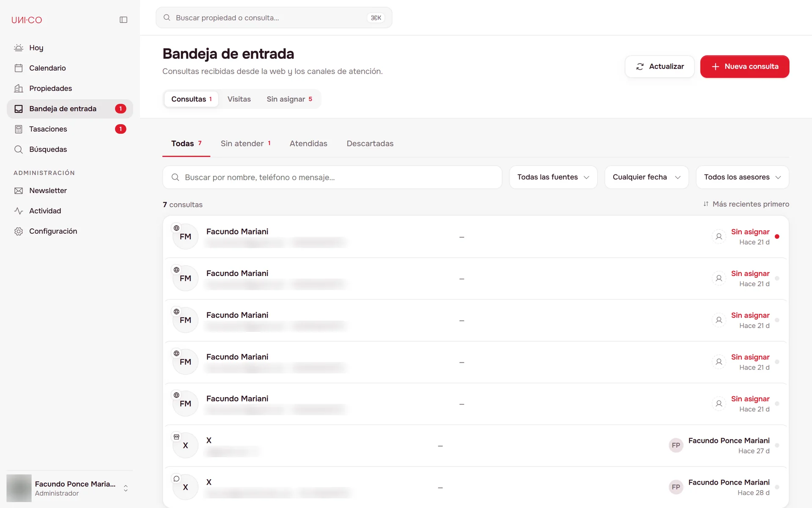Click the Bandeja de entrada red badge
Screen dimensions: 812x508
[121, 109]
